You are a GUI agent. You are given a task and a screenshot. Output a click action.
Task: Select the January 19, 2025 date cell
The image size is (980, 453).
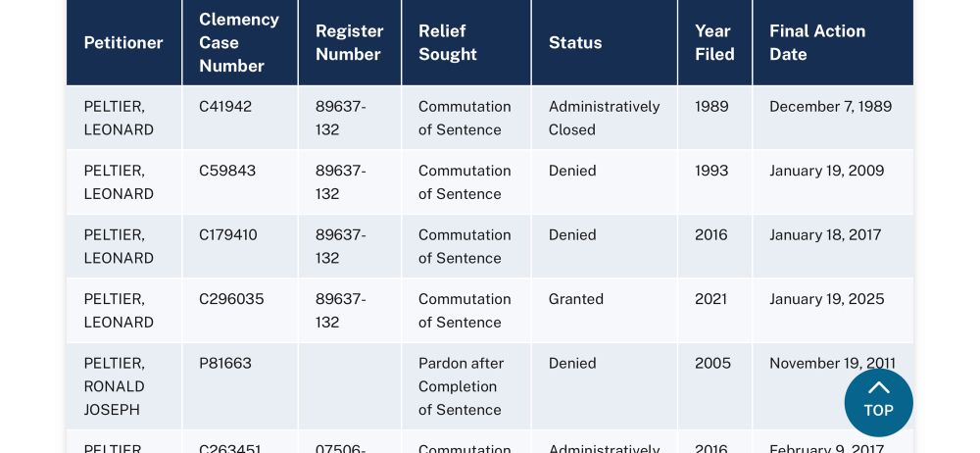point(833,311)
